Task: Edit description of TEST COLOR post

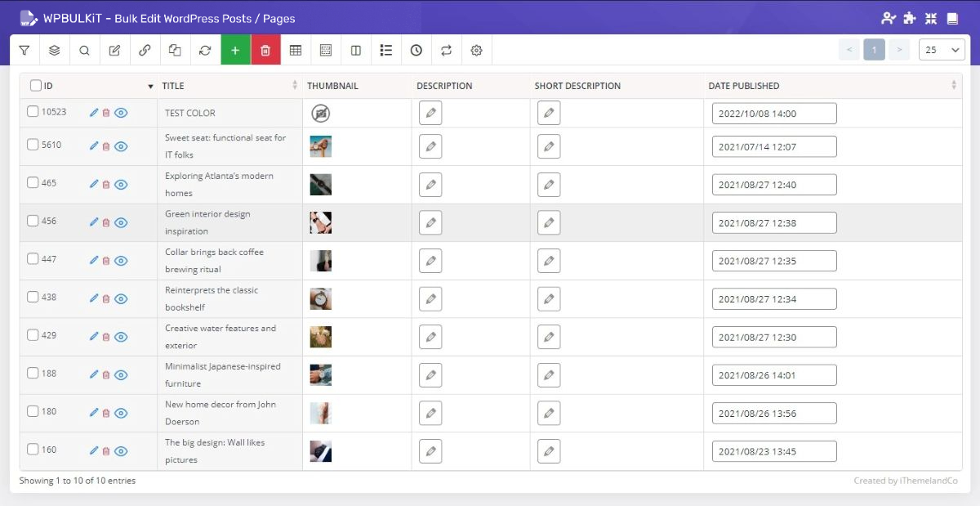Action: pos(430,113)
